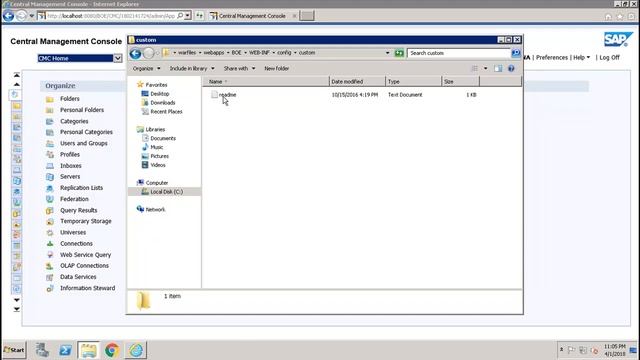Select Network in navigation pane

[155, 209]
